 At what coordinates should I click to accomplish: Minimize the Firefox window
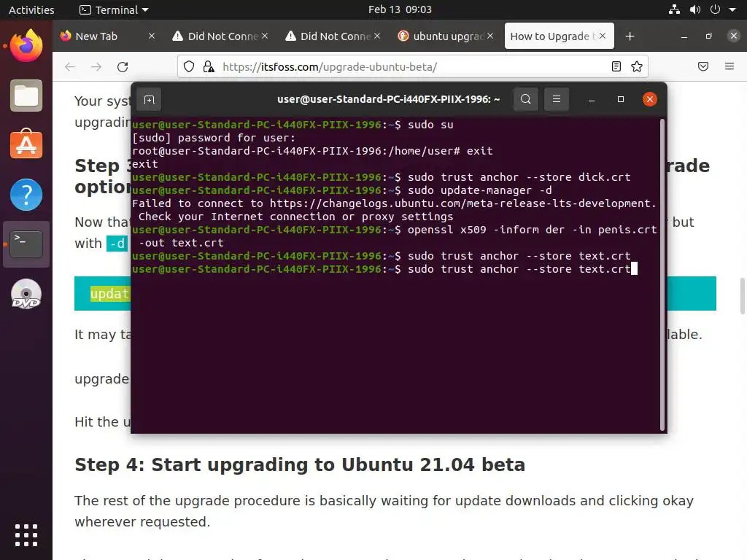(x=684, y=36)
